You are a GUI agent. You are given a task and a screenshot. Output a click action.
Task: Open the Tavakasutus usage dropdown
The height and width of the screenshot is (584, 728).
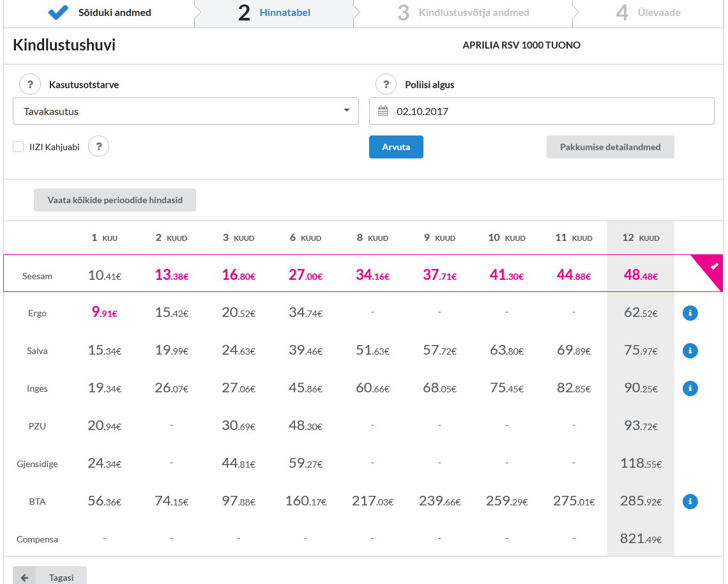coord(185,111)
